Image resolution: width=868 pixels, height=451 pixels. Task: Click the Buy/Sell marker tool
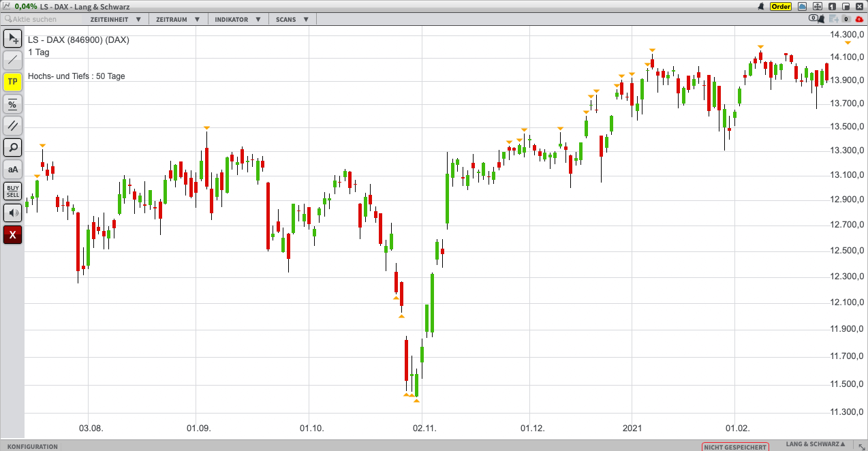coord(13,191)
